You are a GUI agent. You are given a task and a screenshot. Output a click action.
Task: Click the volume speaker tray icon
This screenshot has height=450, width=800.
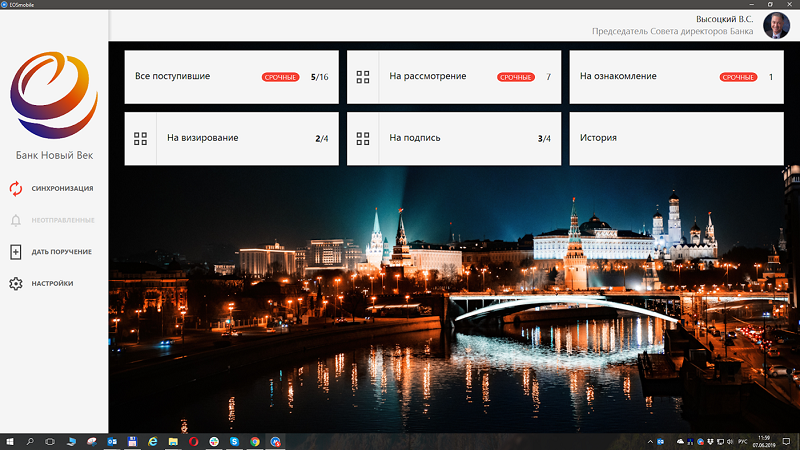pyautogui.click(x=730, y=442)
